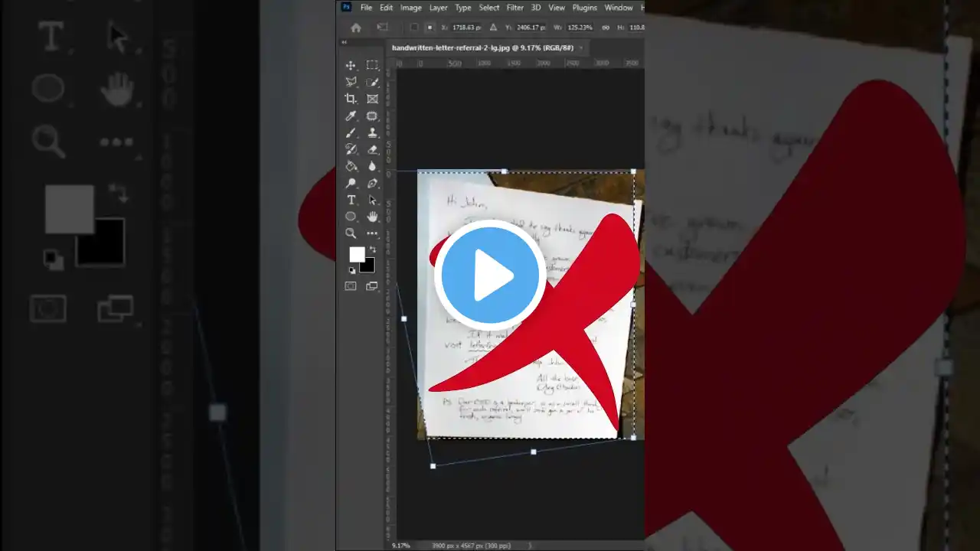
Task: Open the Select menu
Action: pos(489,8)
